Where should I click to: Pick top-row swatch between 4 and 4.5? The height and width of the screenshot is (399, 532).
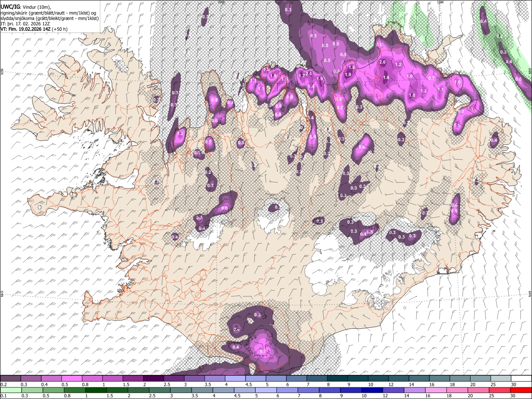coord(235,379)
